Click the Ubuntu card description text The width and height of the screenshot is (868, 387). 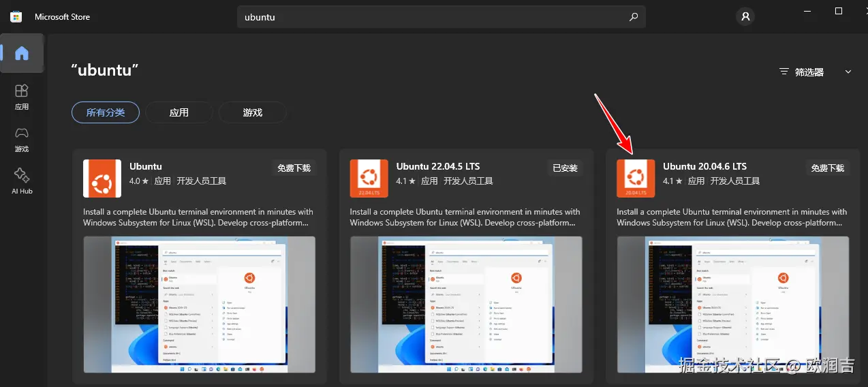[198, 217]
